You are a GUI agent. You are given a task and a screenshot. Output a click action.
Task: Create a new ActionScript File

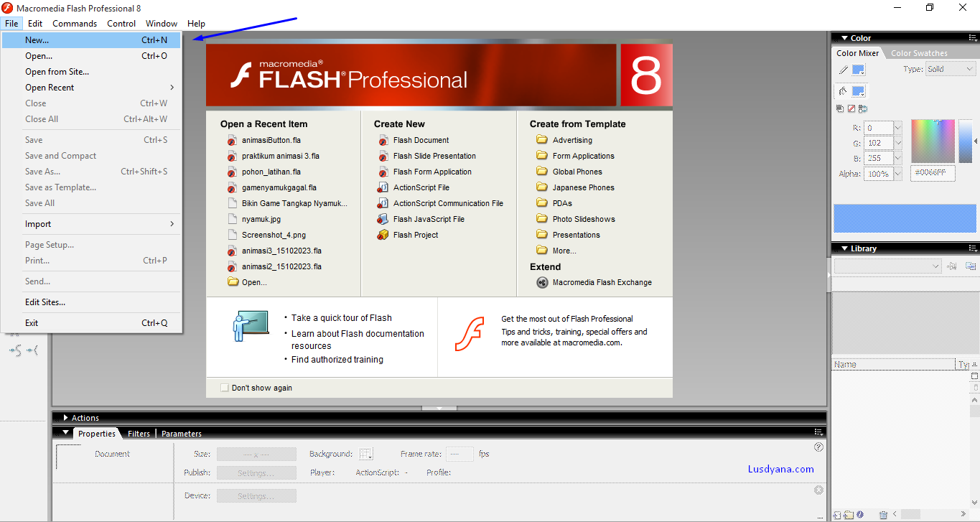[x=414, y=187]
